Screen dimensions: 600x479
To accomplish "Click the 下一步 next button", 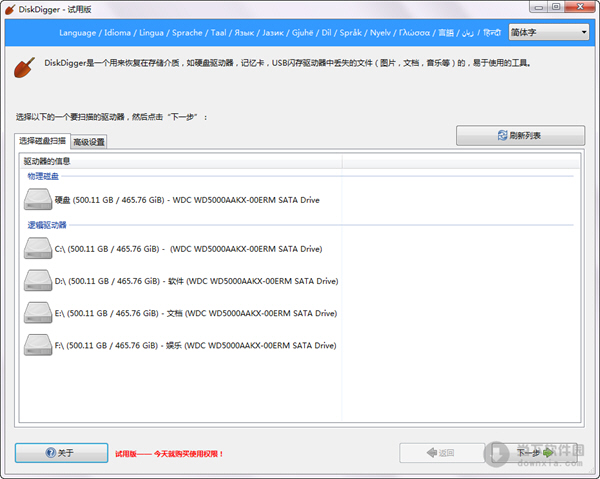I will point(535,453).
